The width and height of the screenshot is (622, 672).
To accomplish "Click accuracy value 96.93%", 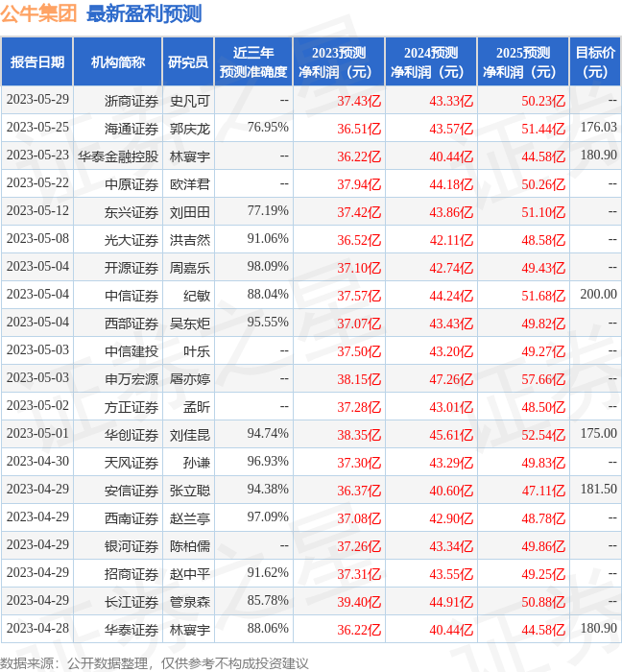I will click(268, 462).
